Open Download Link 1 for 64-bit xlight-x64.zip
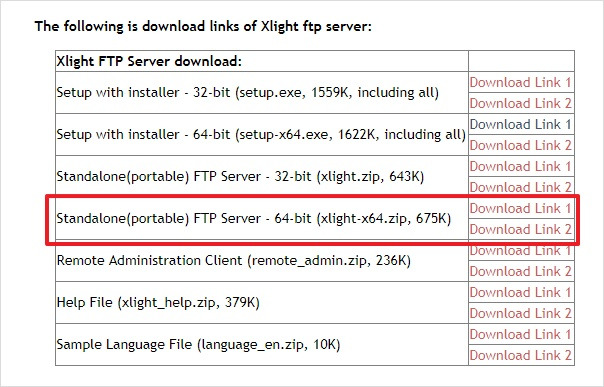The image size is (604, 387). coord(520,208)
